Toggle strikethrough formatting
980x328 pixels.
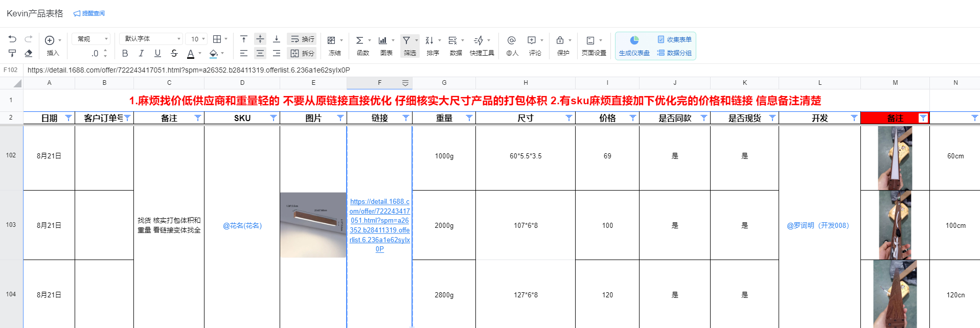(174, 53)
